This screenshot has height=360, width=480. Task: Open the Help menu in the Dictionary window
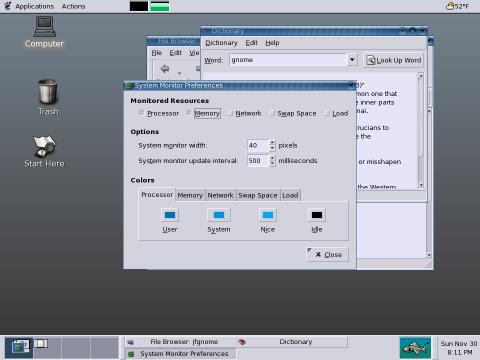pos(272,43)
